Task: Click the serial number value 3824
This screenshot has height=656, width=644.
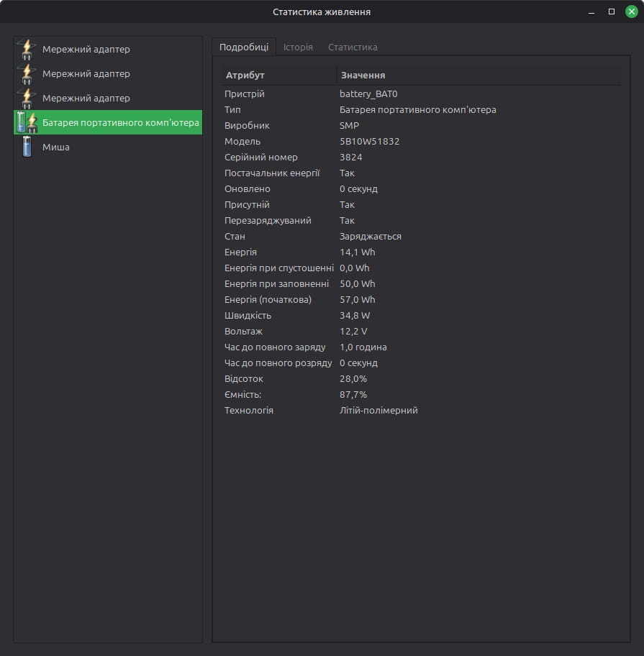Action: pos(350,158)
